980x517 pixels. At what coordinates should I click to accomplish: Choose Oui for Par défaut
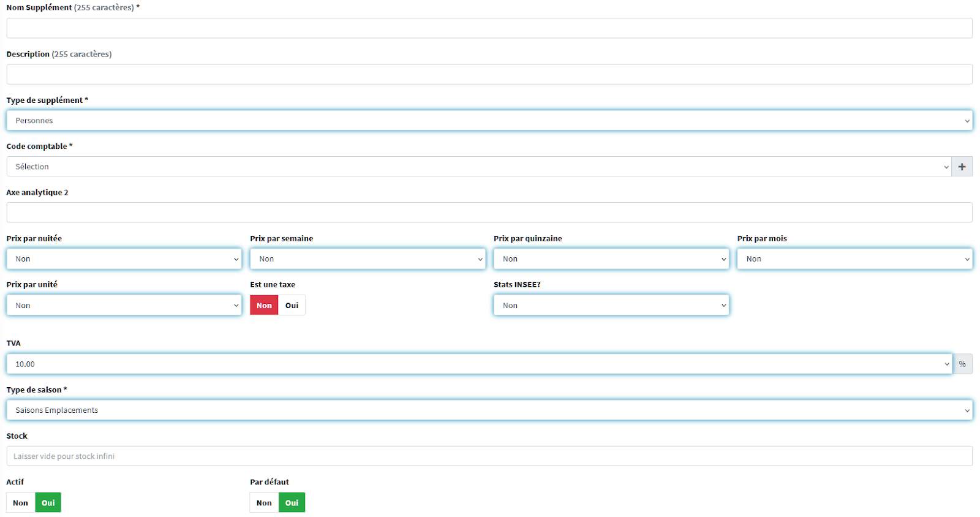coord(292,503)
